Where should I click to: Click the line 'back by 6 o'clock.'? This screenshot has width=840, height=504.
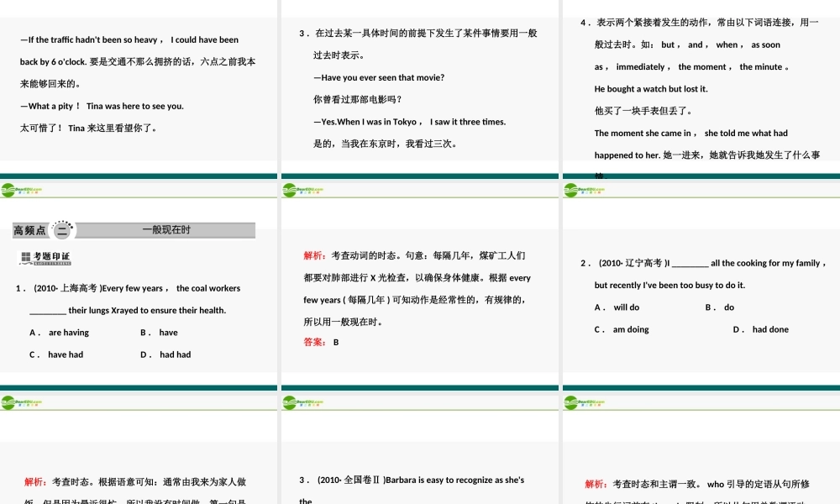click(x=138, y=61)
